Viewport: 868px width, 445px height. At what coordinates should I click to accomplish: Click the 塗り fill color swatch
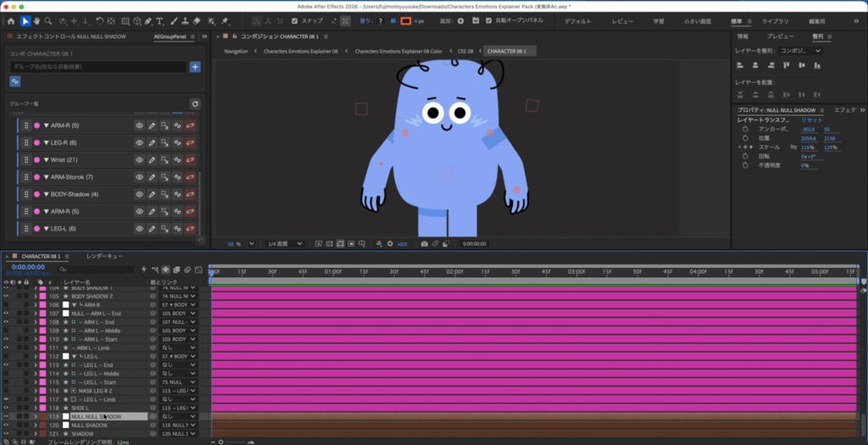pyautogui.click(x=381, y=21)
